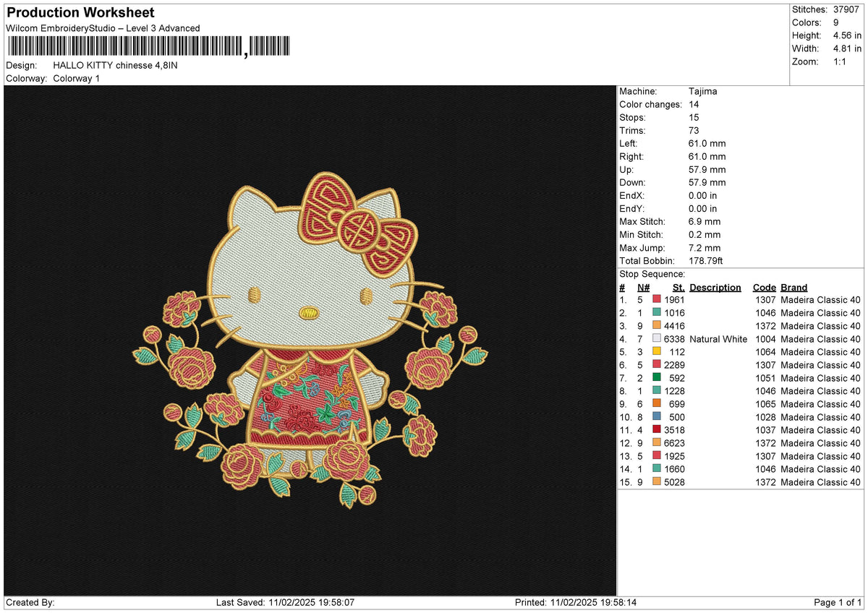Click thread code 1051
Image resolution: width=868 pixels, height=613 pixels.
coord(765,378)
